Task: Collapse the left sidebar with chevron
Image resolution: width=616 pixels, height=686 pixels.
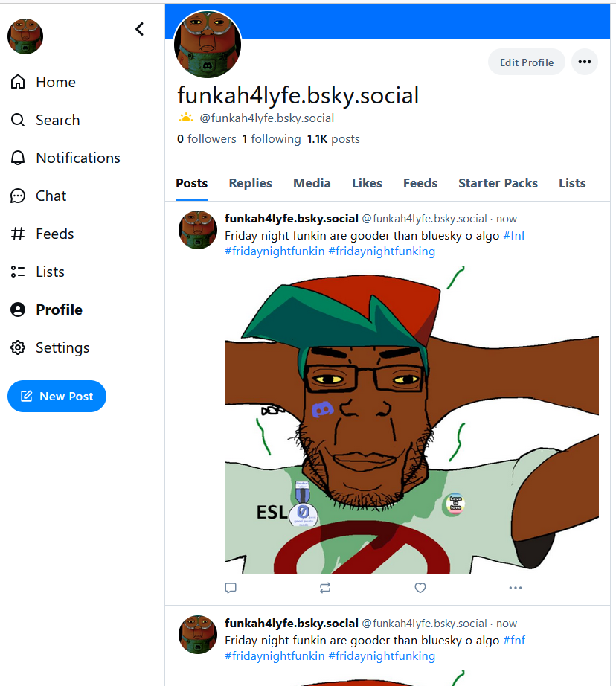Action: pyautogui.click(x=139, y=29)
